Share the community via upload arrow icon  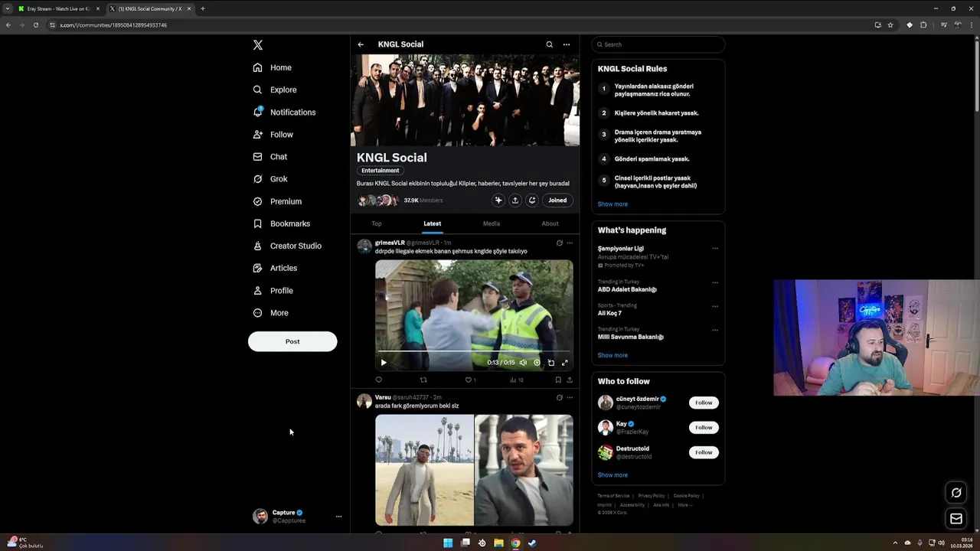click(x=515, y=201)
